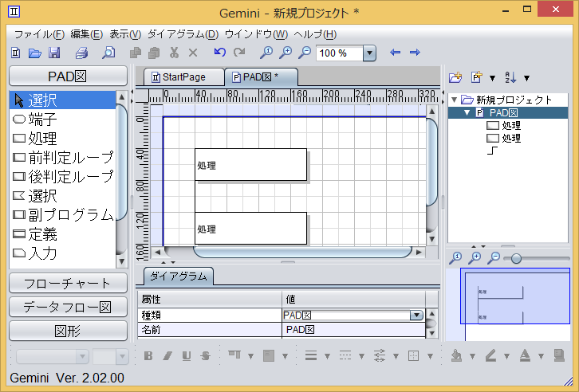Open the 図形 palette
Viewport: 579px width, 392px height.
click(x=68, y=331)
